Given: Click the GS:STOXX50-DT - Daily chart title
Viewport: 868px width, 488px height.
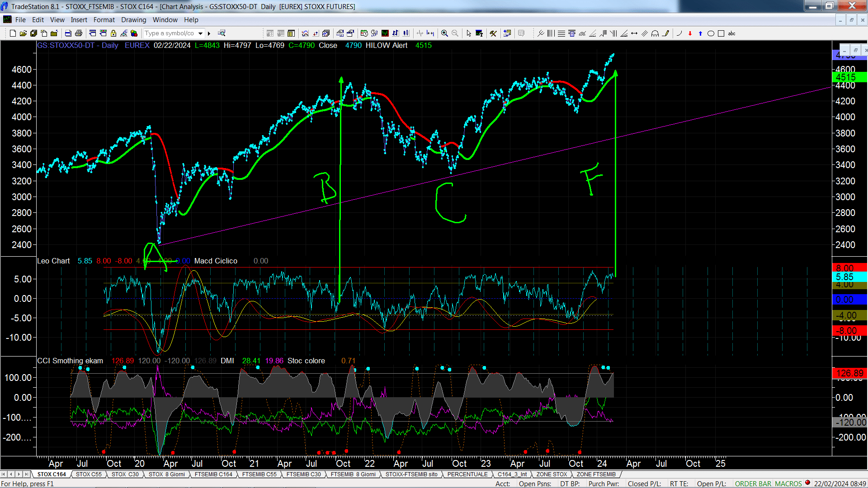Looking at the screenshot, I should pyautogui.click(x=77, y=46).
